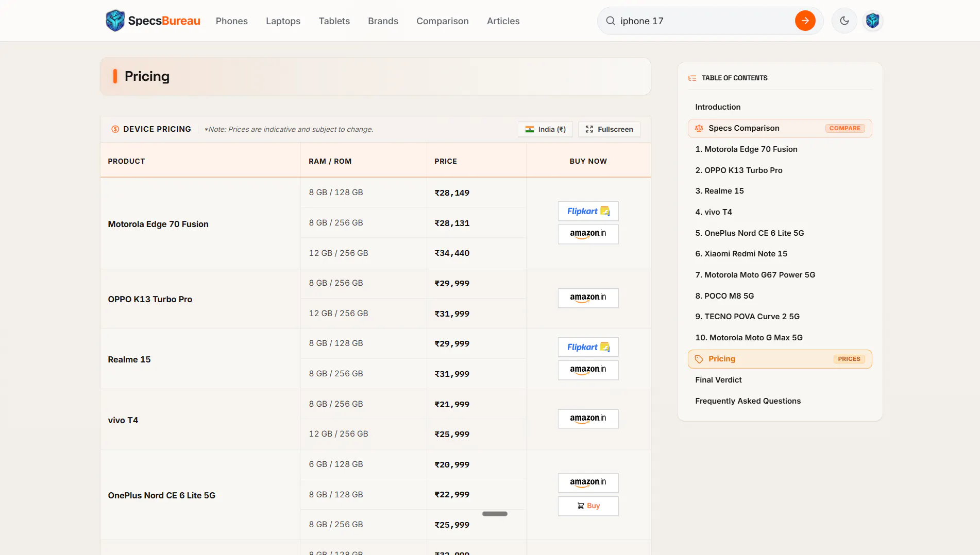Jump to Motorola Edge 70 Fusion section

tap(746, 149)
